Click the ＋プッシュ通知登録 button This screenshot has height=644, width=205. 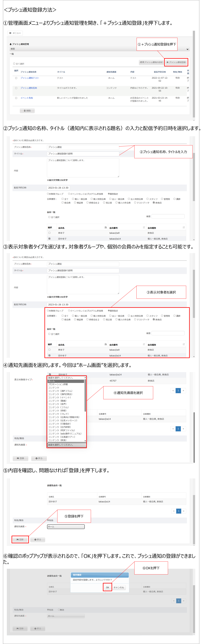[x=176, y=62]
